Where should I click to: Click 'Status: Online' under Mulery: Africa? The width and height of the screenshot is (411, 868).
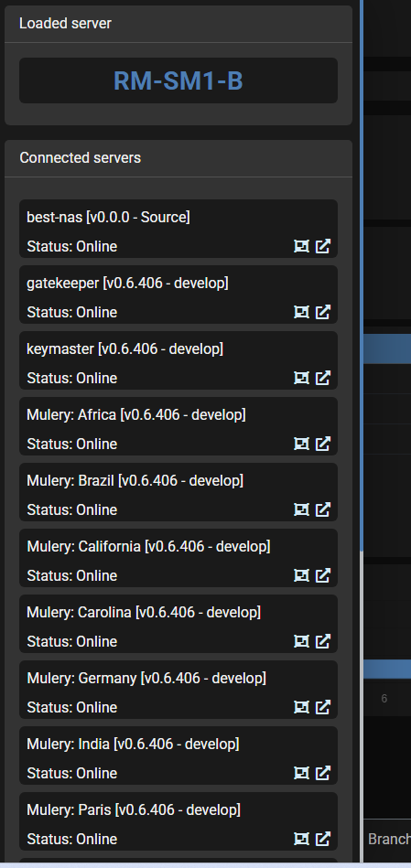point(72,445)
